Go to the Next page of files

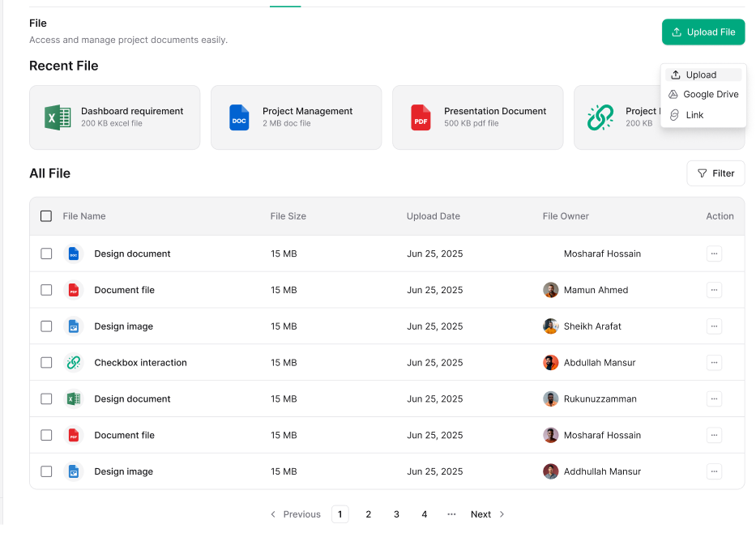pyautogui.click(x=480, y=514)
